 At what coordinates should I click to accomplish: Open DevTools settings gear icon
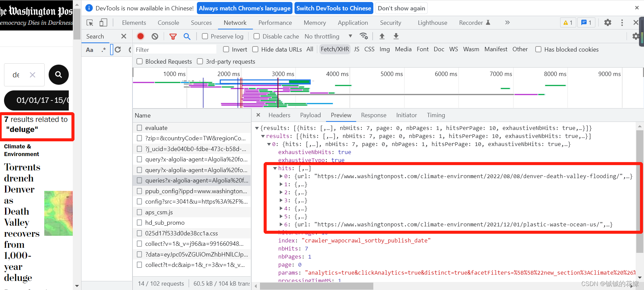[608, 22]
